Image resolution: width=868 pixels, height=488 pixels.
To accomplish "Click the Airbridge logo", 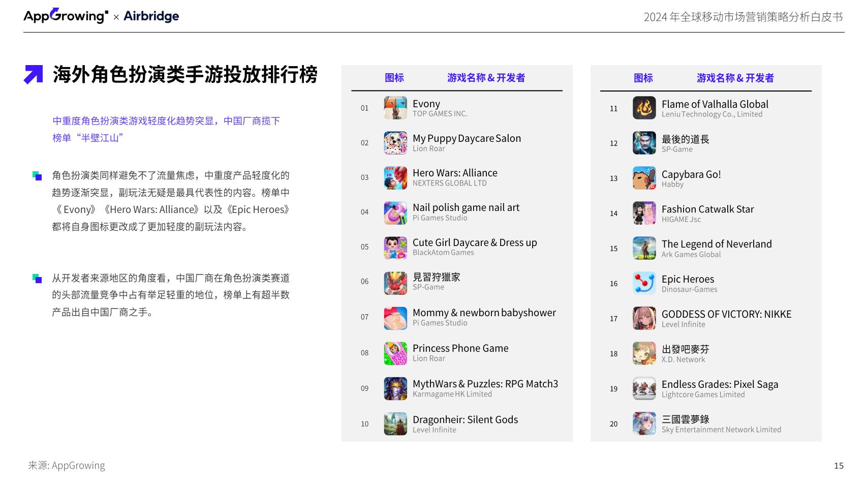I will (x=151, y=16).
